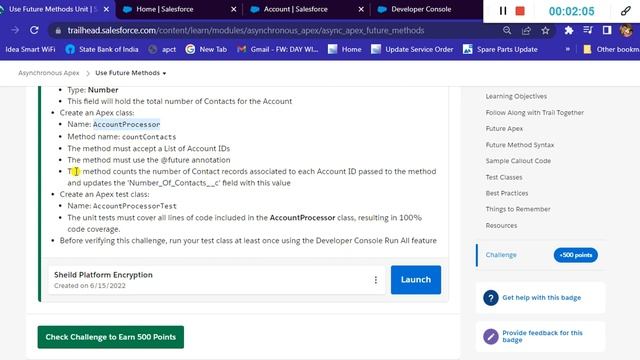The height and width of the screenshot is (360, 640).
Task: Click the lock icon for site info
Action: (x=58, y=31)
